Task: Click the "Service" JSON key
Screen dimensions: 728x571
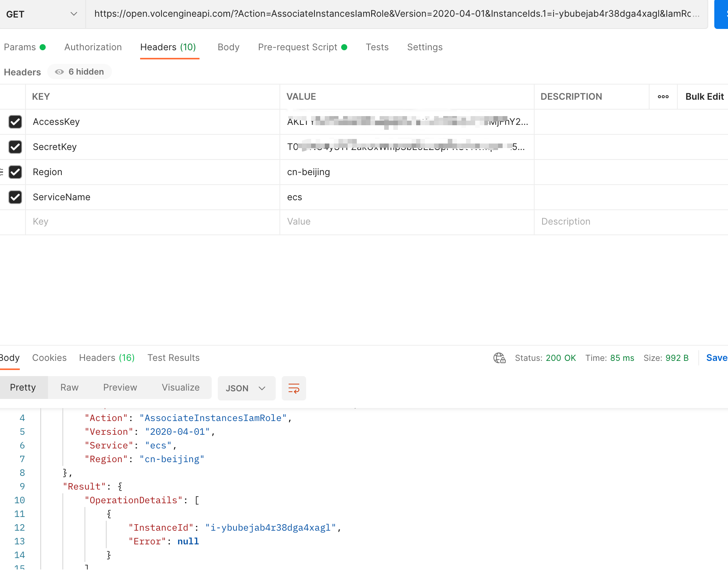Action: (x=109, y=445)
